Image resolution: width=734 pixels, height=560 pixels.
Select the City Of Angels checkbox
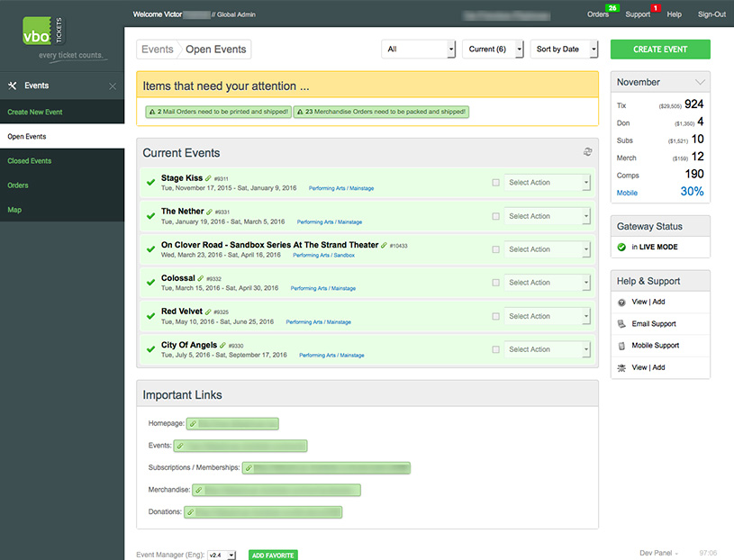point(495,349)
